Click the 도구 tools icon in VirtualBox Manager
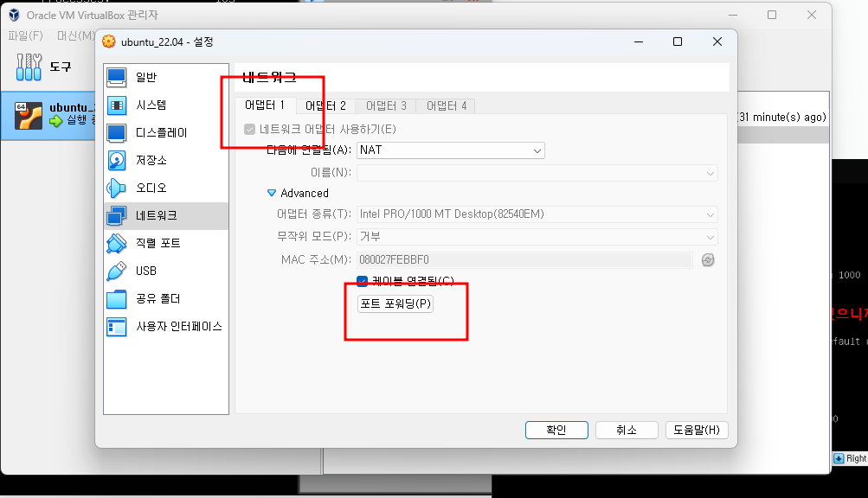Image resolution: width=868 pixels, height=498 pixels. click(x=29, y=67)
